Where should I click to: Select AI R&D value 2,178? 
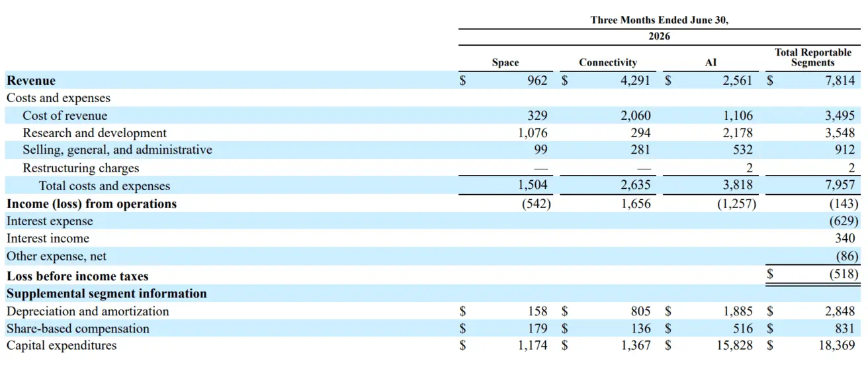(x=738, y=133)
